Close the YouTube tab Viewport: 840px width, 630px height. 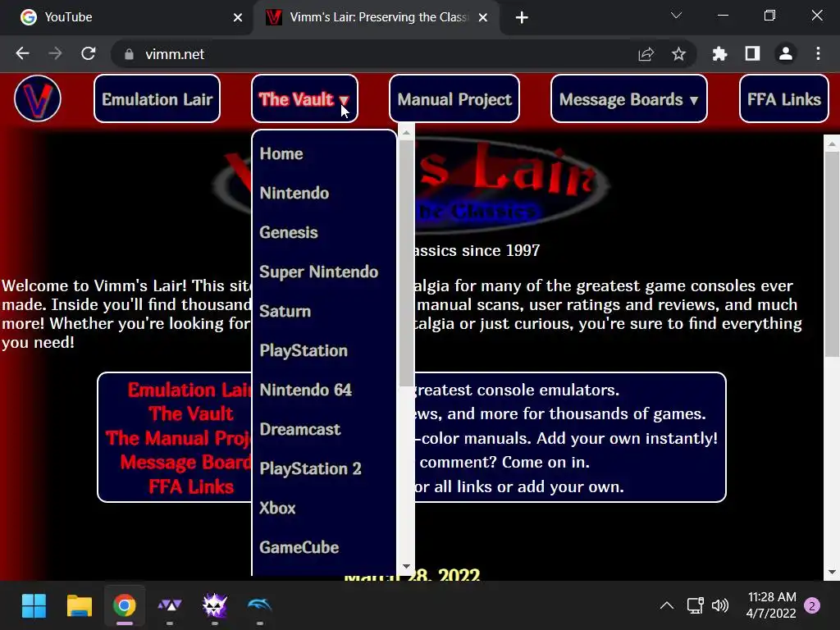pyautogui.click(x=238, y=18)
